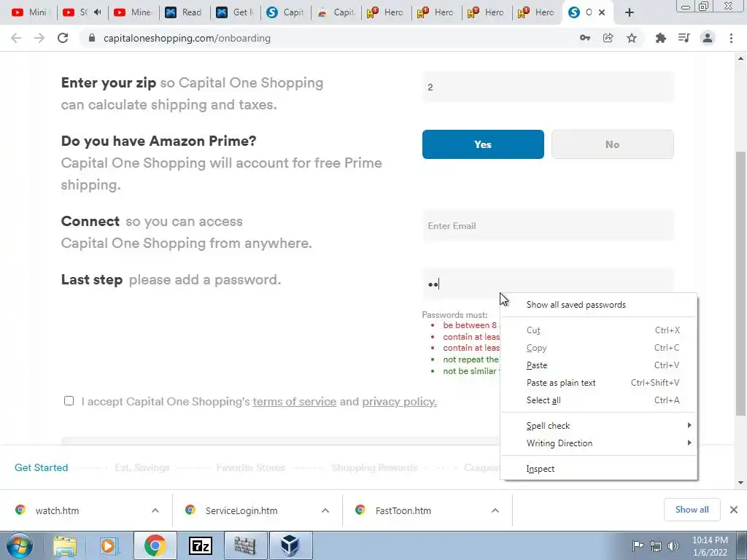Screen dimensions: 747x560
Task: Switch to the Mini YouTube tab
Action: [x=29, y=12]
